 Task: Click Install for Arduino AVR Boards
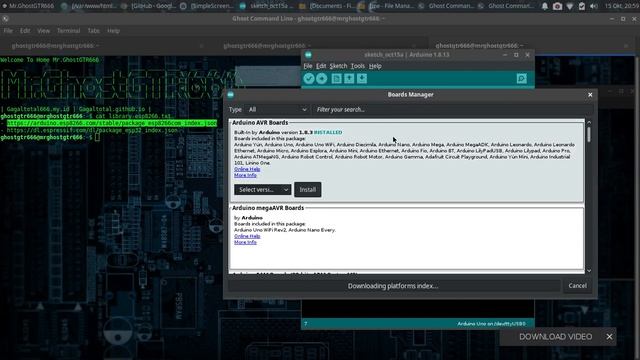pyautogui.click(x=308, y=189)
